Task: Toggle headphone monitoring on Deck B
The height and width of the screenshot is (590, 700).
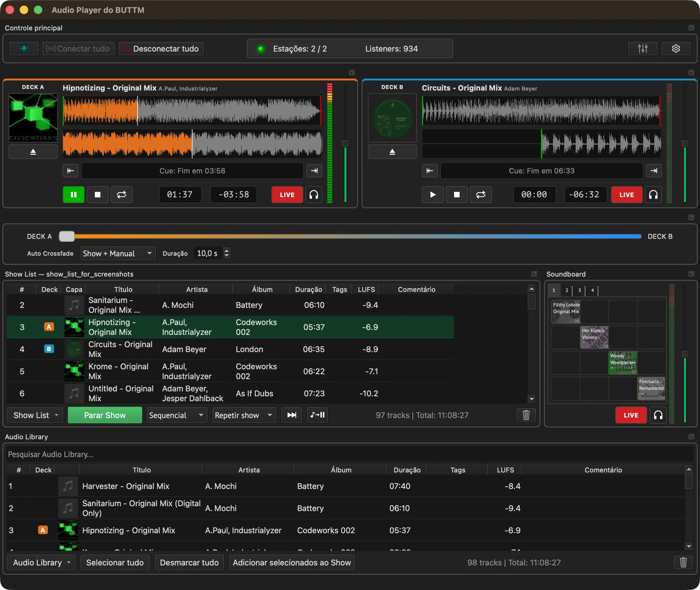Action: tap(653, 195)
